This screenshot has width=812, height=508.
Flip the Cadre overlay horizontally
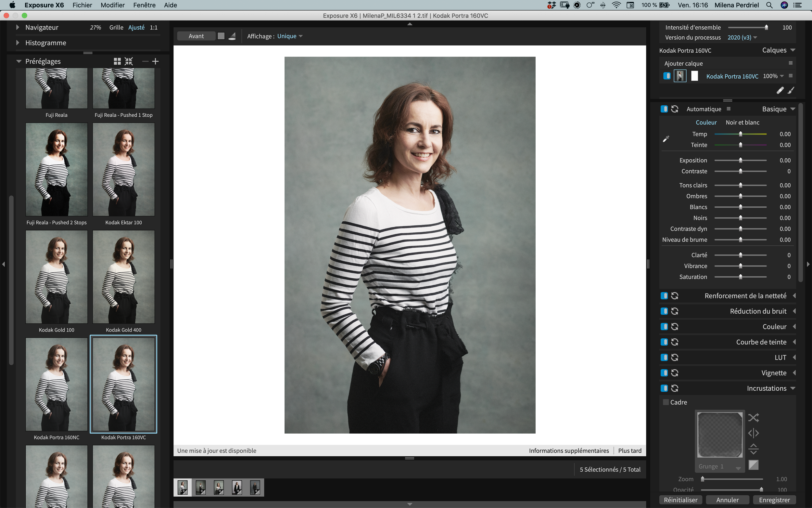pyautogui.click(x=753, y=433)
